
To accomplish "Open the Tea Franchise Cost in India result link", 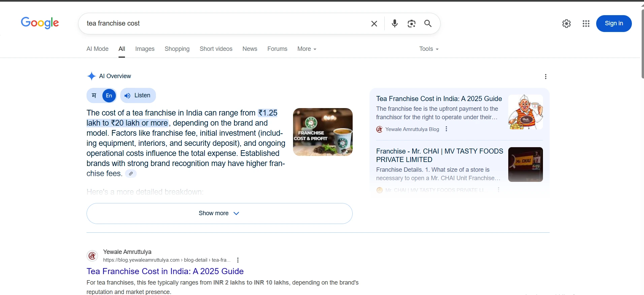I will pyautogui.click(x=165, y=271).
